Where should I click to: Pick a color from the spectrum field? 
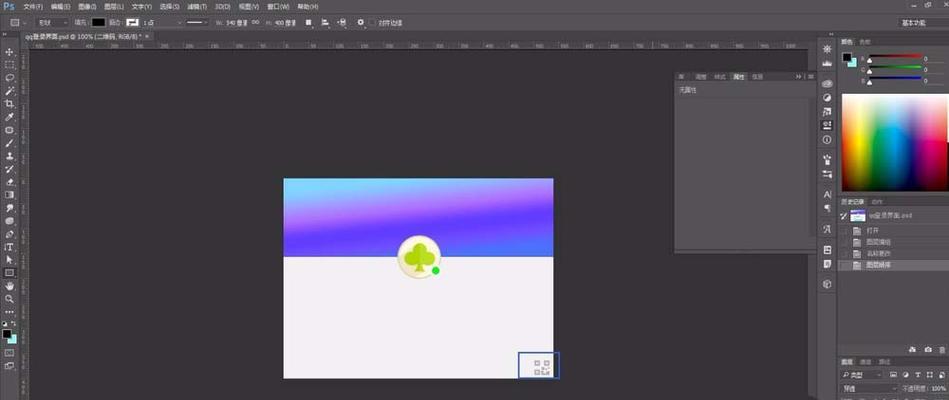[x=895, y=143]
